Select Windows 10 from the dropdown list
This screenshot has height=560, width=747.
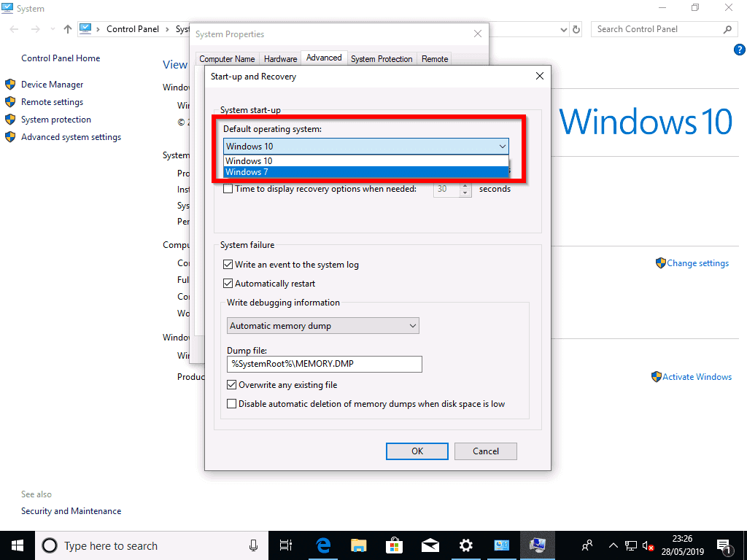click(x=366, y=160)
